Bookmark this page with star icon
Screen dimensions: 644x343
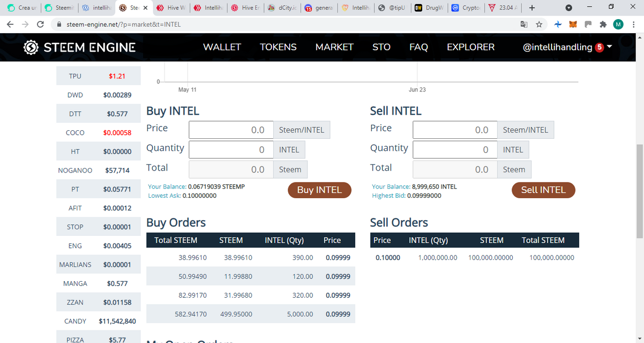[x=539, y=24]
